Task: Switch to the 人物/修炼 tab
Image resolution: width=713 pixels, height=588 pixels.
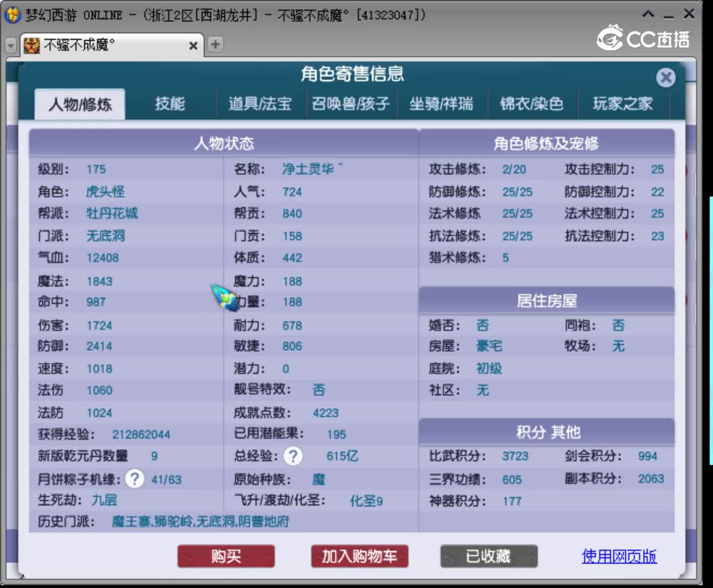Action: click(80, 104)
